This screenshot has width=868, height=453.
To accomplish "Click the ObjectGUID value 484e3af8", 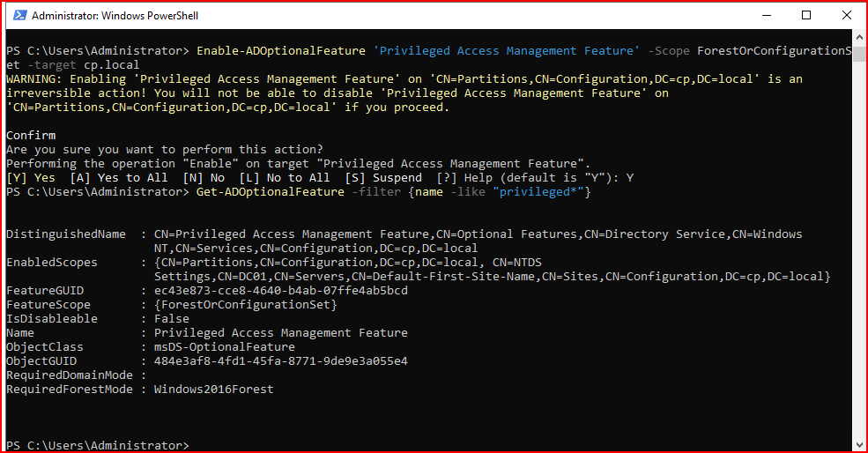I will point(280,361).
